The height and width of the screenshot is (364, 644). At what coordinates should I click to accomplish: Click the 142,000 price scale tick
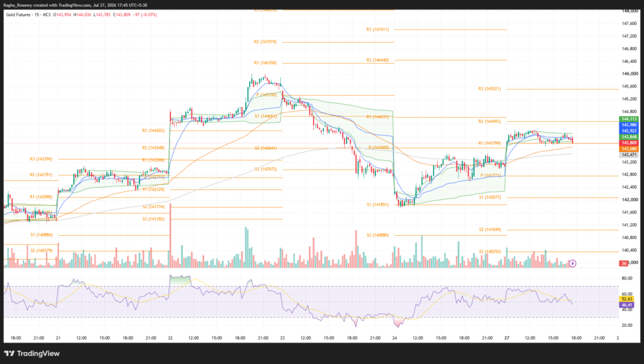pyautogui.click(x=629, y=199)
